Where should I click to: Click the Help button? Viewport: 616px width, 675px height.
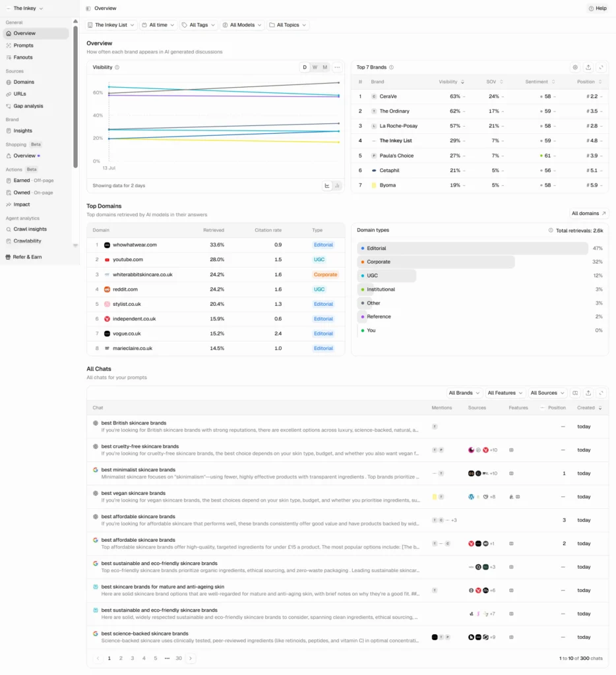pyautogui.click(x=598, y=8)
